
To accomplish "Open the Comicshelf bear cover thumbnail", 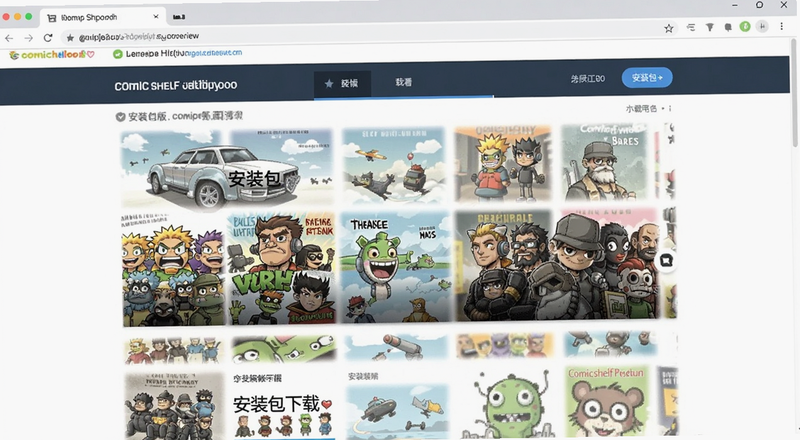I will 607,400.
